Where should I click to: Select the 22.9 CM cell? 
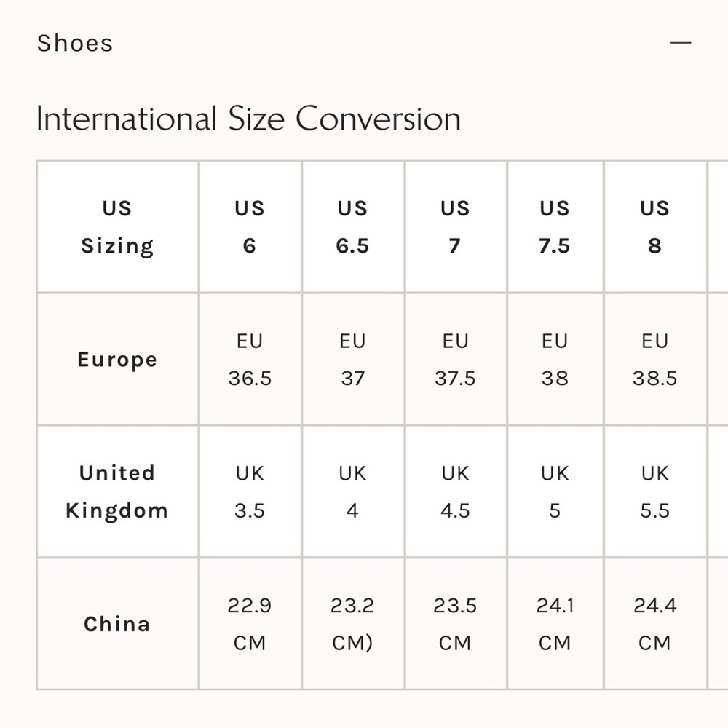[250, 624]
